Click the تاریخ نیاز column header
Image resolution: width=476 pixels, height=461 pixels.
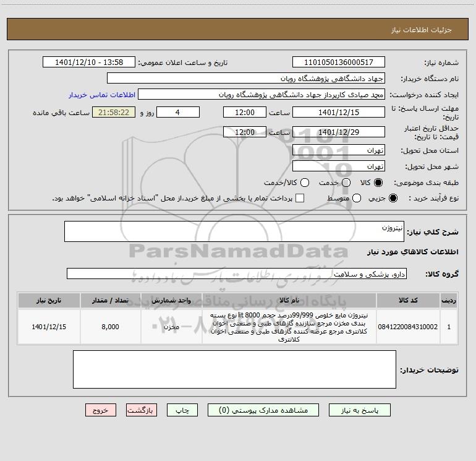click(49, 300)
